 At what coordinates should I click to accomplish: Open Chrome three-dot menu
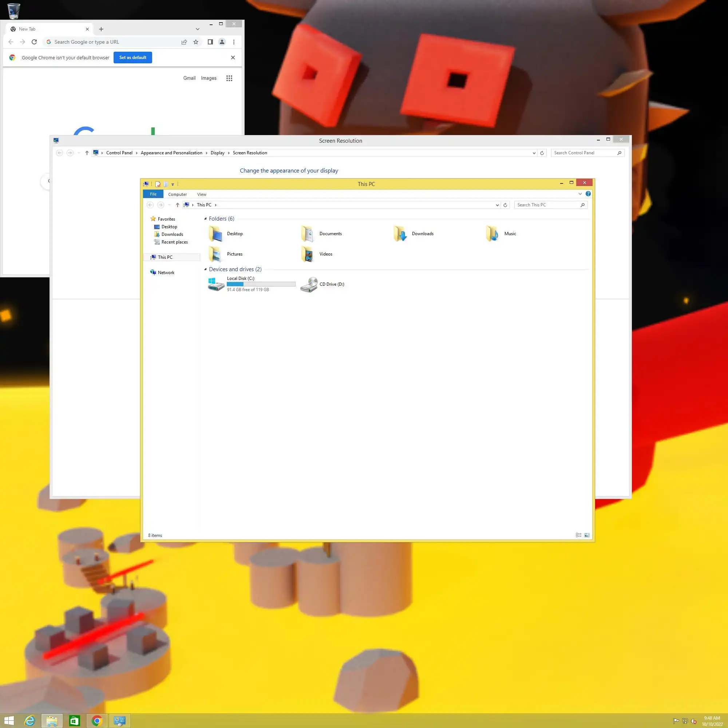[234, 42]
